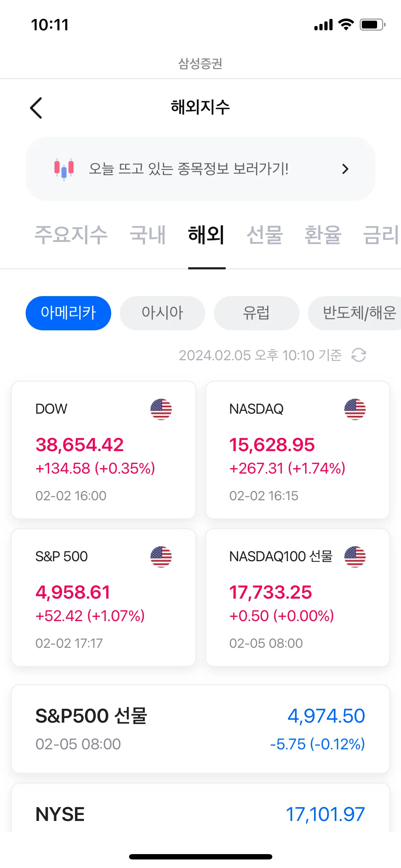Select the 아시아 region filter
This screenshot has width=401, height=868.
pyautogui.click(x=163, y=313)
